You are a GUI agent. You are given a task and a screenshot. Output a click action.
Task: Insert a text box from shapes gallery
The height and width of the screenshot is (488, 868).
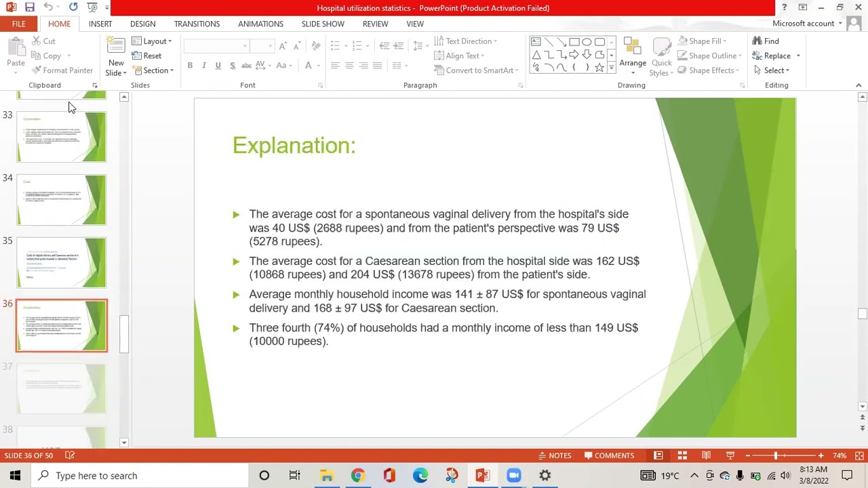(x=536, y=42)
